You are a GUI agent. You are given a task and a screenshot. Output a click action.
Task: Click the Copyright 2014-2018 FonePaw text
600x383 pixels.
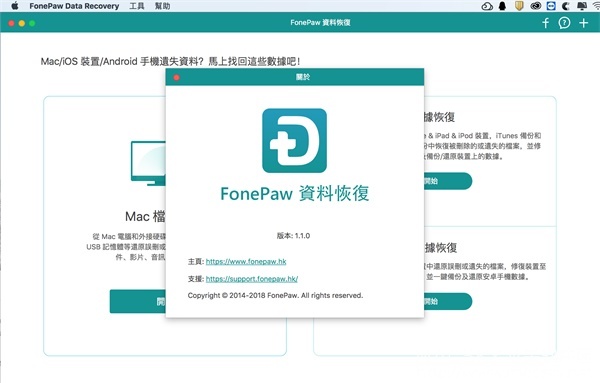coord(276,295)
